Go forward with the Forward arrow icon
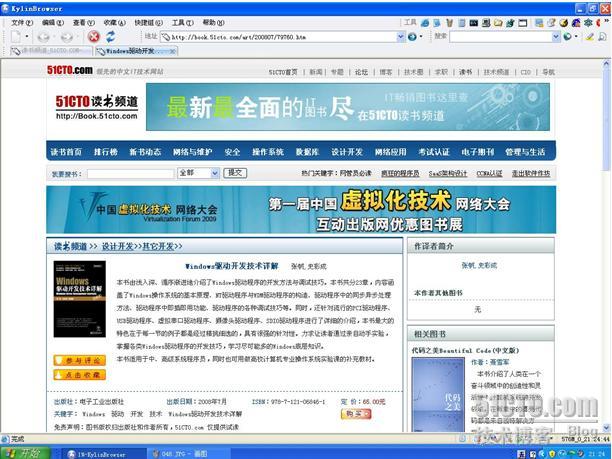 point(67,37)
